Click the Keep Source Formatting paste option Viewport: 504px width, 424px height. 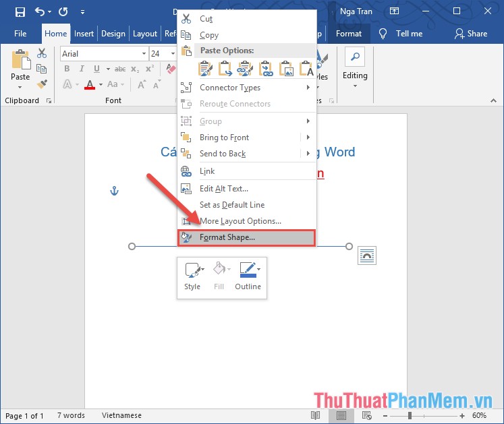pos(205,68)
